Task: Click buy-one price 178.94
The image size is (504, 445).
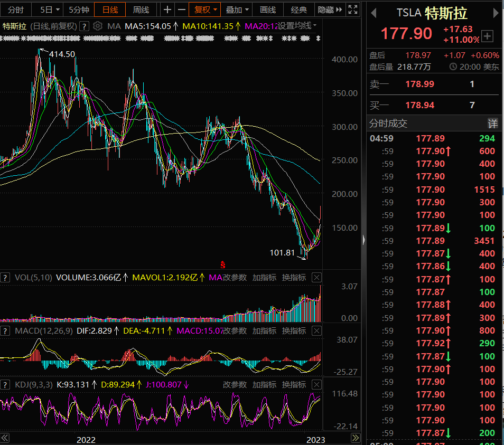Action: (419, 105)
